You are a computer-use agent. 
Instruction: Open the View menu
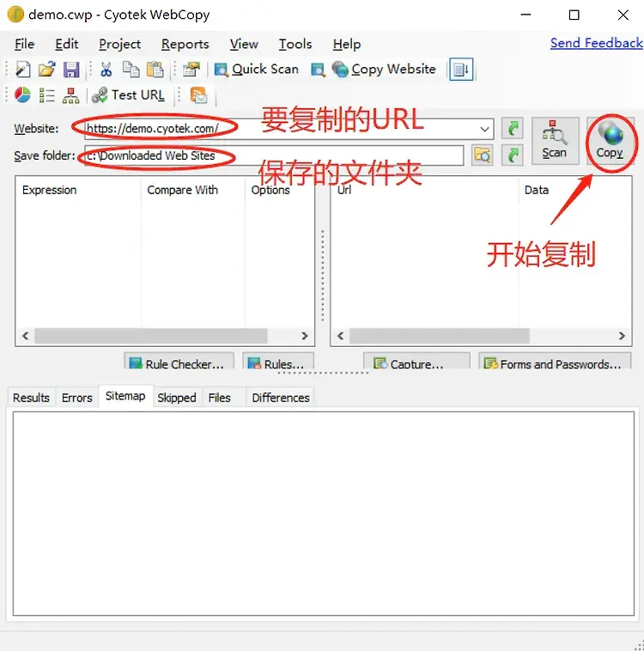click(x=244, y=44)
